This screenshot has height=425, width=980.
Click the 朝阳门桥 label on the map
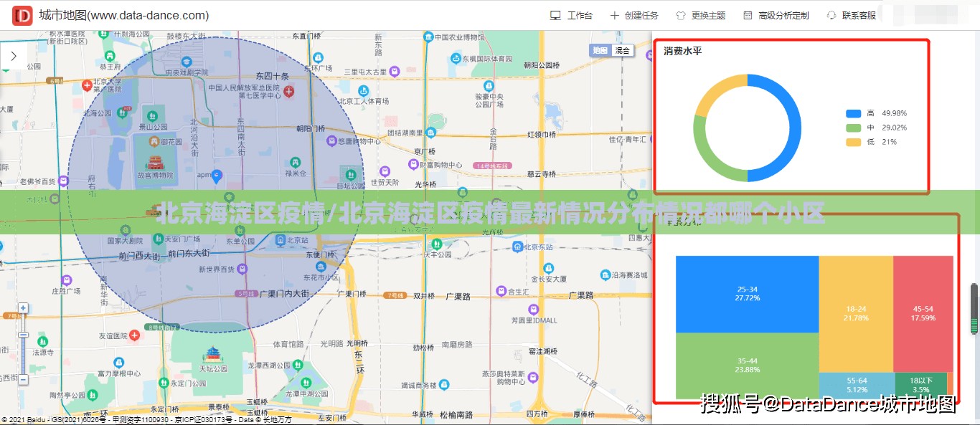click(x=311, y=129)
